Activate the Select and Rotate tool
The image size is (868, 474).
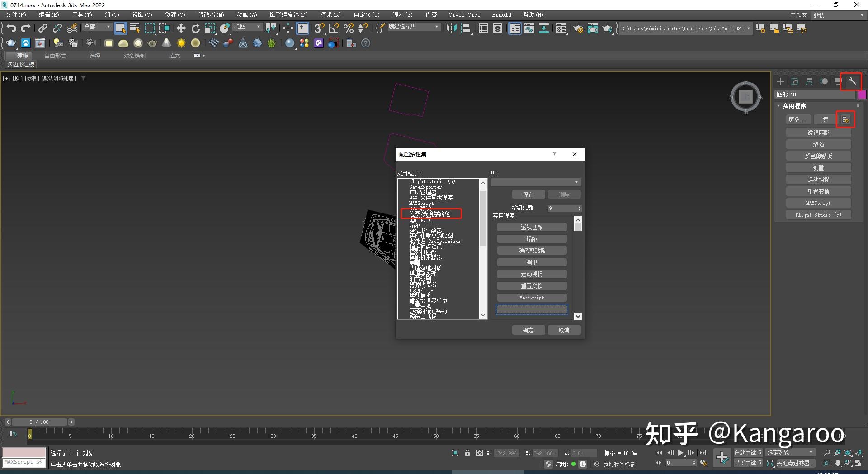click(196, 28)
